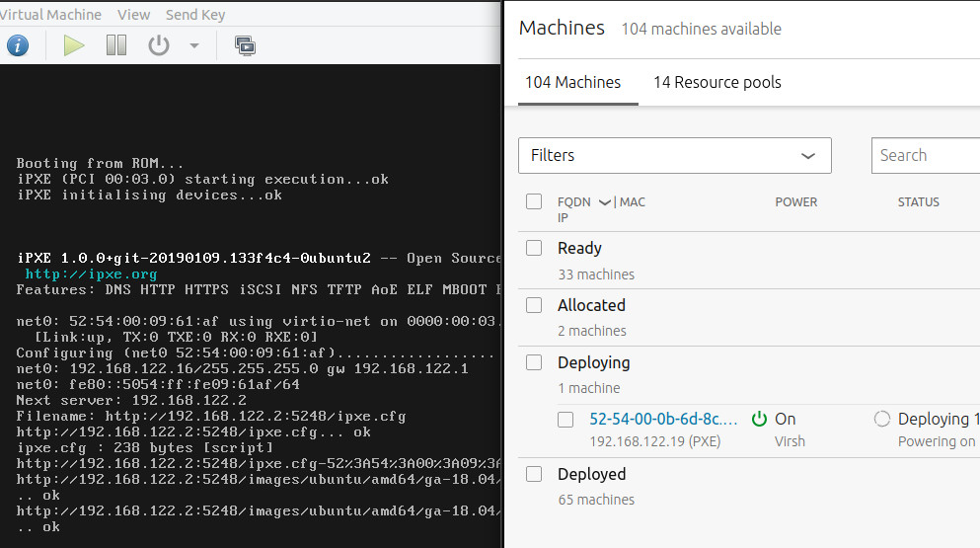The image size is (980, 548).
Task: Check the Ready group checkbox
Action: pyautogui.click(x=534, y=248)
